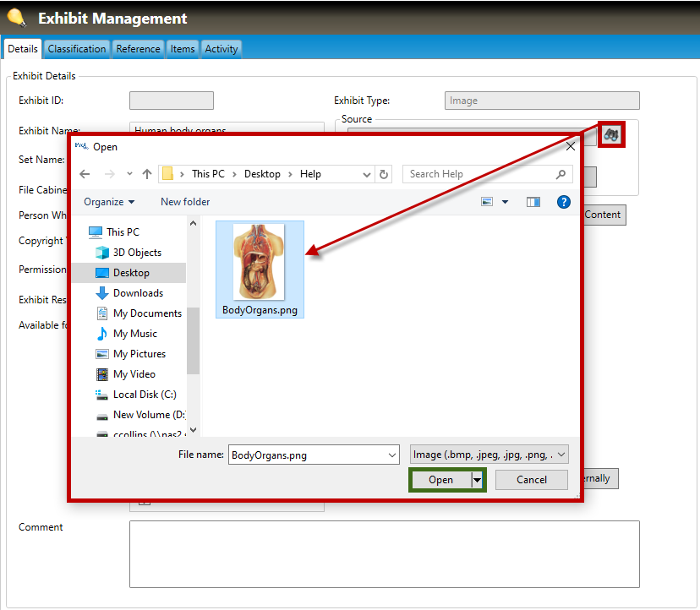Click inside the Comment text box
Image resolution: width=700 pixels, height=610 pixels.
pos(384,553)
